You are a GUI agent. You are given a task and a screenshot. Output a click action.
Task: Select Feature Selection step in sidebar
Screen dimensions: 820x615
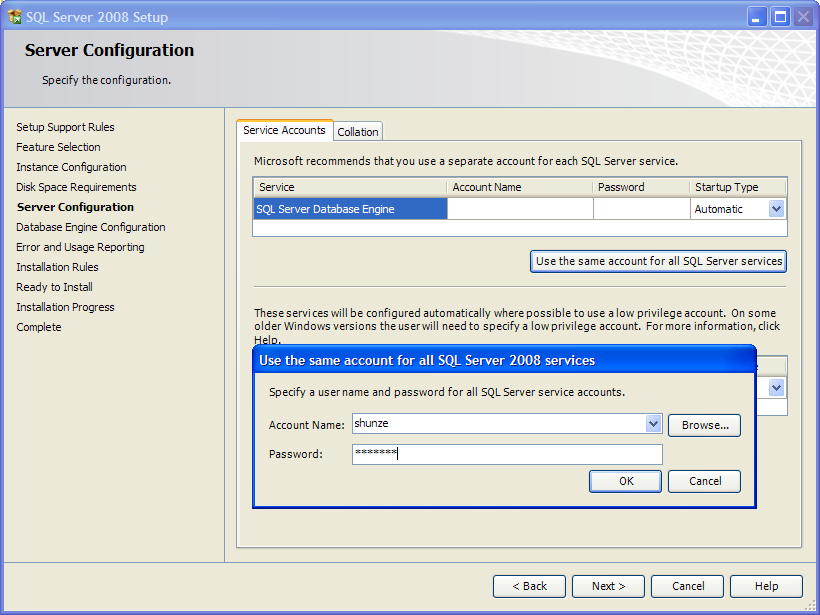click(58, 147)
